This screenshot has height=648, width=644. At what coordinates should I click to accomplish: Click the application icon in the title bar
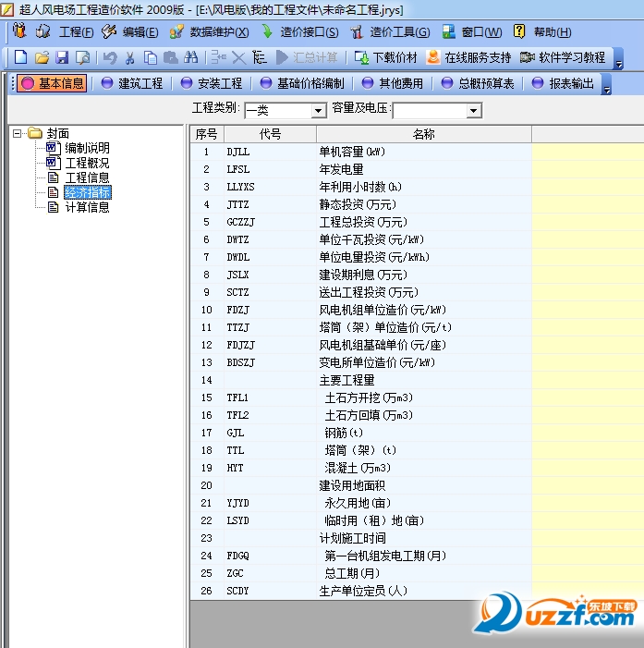point(7,9)
